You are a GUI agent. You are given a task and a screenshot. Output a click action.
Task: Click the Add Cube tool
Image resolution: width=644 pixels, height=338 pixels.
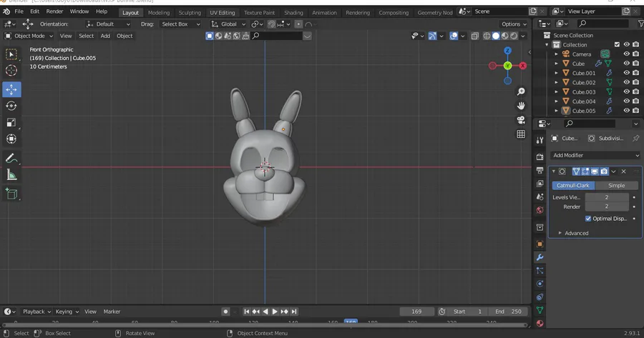click(x=11, y=193)
